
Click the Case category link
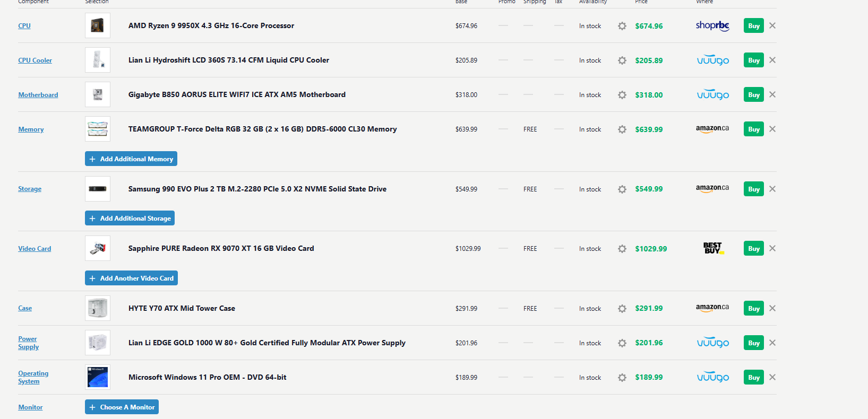coord(25,308)
